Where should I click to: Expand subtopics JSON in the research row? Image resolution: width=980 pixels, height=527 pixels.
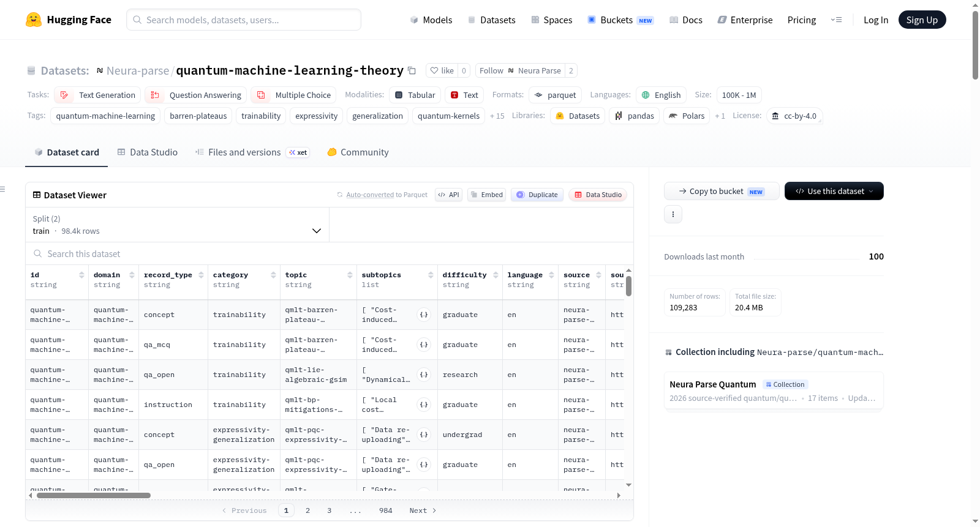pyautogui.click(x=424, y=375)
